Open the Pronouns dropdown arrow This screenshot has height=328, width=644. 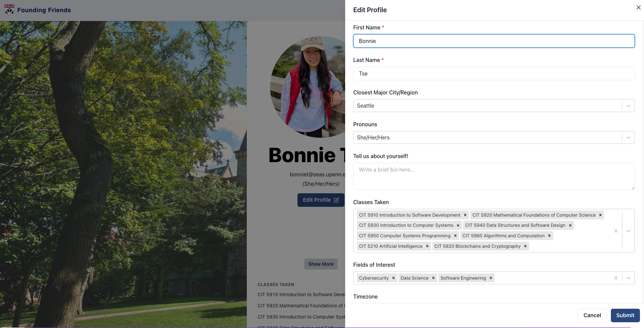click(628, 137)
